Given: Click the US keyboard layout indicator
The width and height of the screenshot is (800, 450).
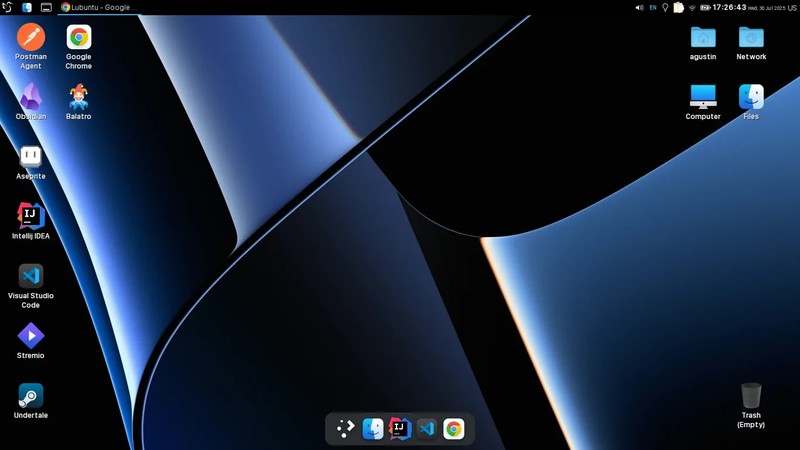Looking at the screenshot, I should (x=792, y=8).
